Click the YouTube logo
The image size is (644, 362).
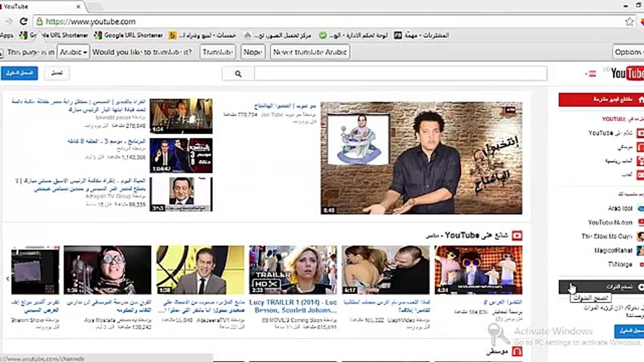pyautogui.click(x=627, y=74)
